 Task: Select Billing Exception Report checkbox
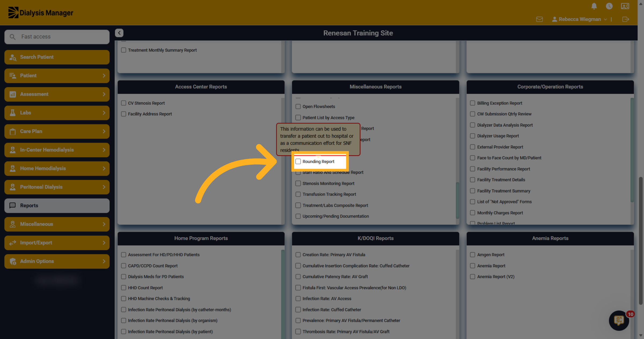pos(473,103)
